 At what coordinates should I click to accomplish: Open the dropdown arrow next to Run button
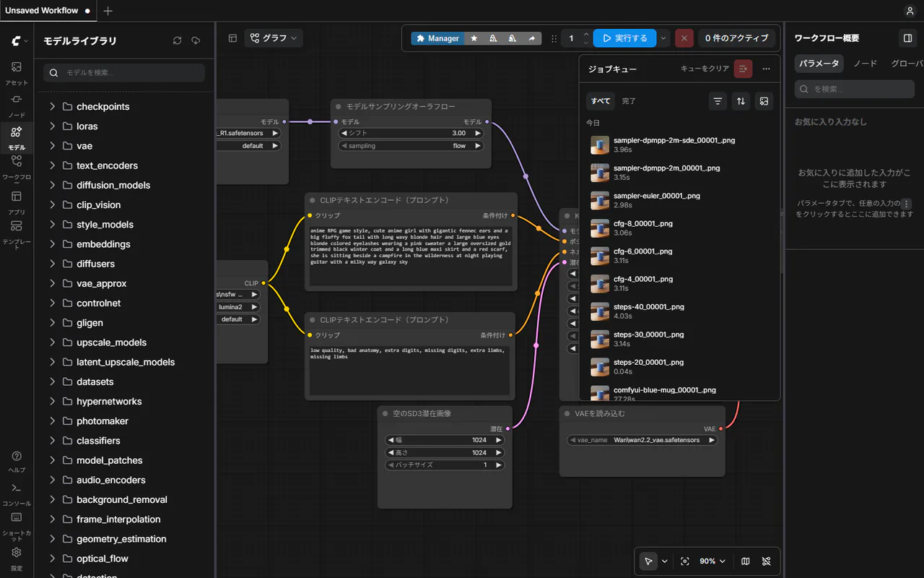point(663,38)
